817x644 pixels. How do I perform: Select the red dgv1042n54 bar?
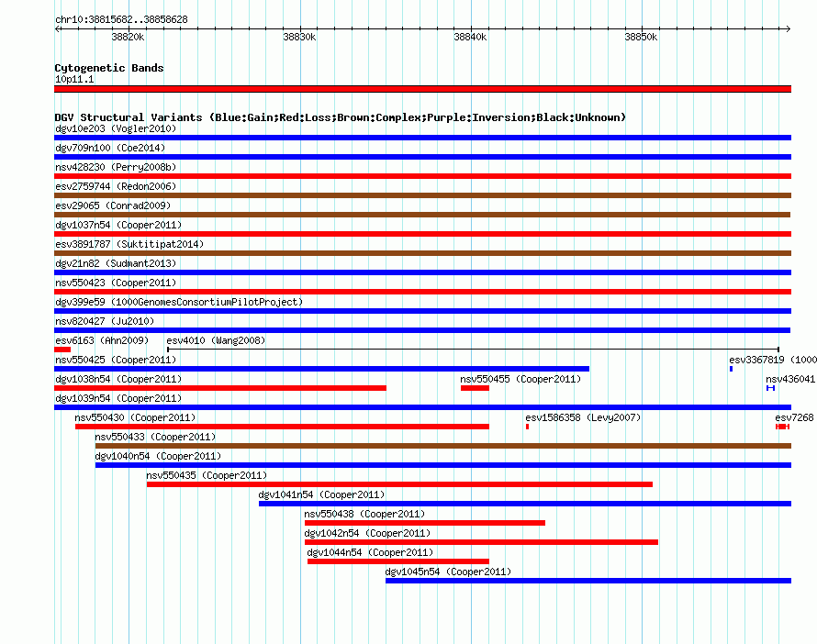(x=481, y=542)
